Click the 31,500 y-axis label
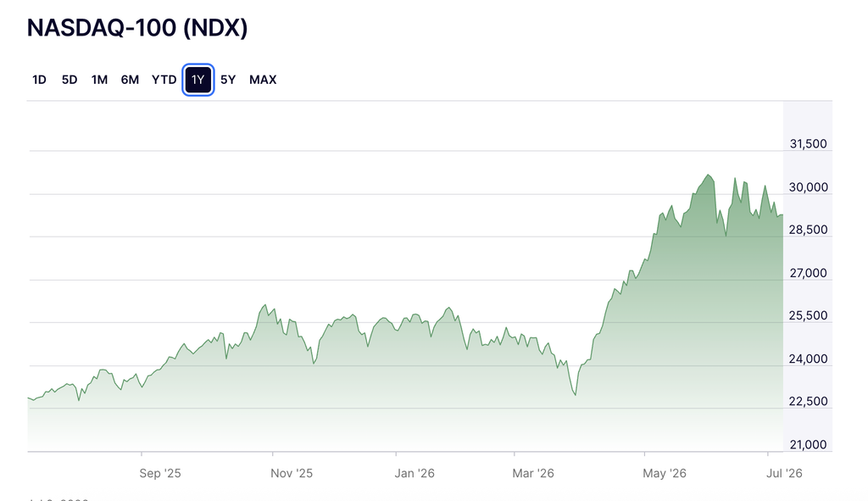 (808, 144)
